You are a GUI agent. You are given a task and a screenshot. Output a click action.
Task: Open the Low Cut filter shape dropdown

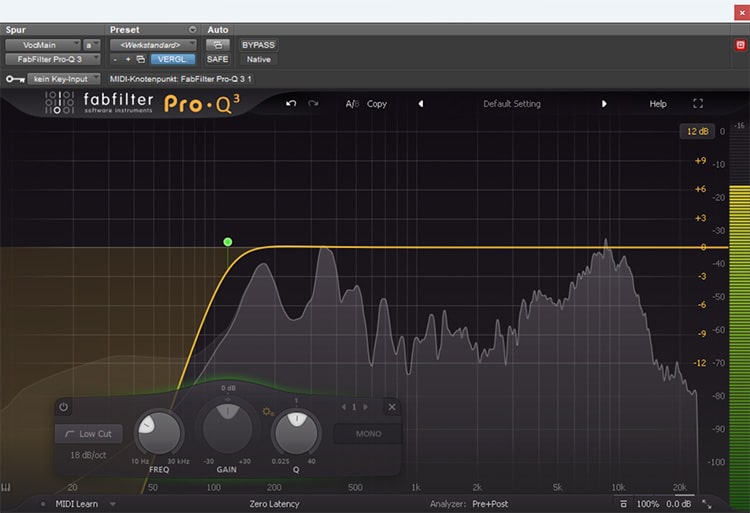(89, 434)
